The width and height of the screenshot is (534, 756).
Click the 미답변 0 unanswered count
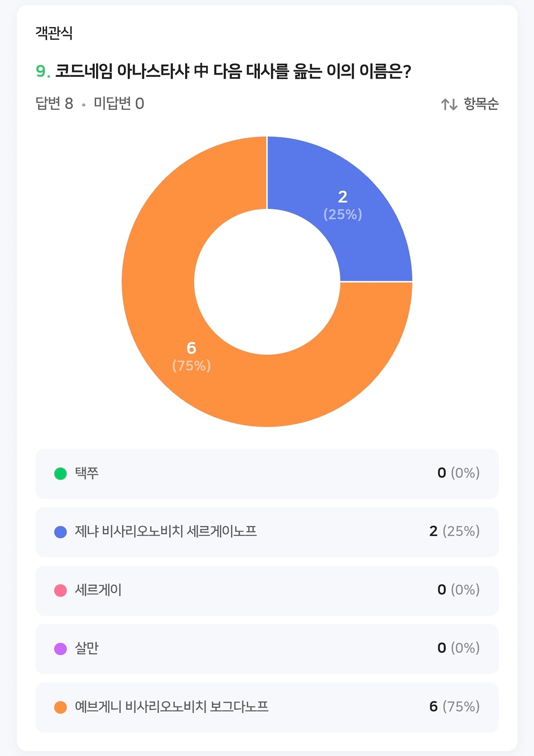click(x=119, y=104)
